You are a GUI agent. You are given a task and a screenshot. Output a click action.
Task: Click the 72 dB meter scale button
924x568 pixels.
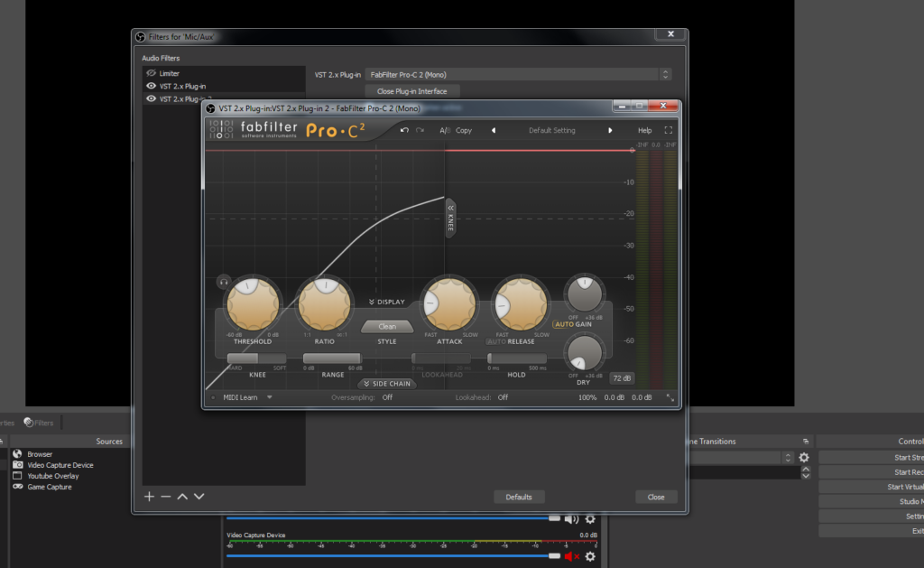pos(622,378)
